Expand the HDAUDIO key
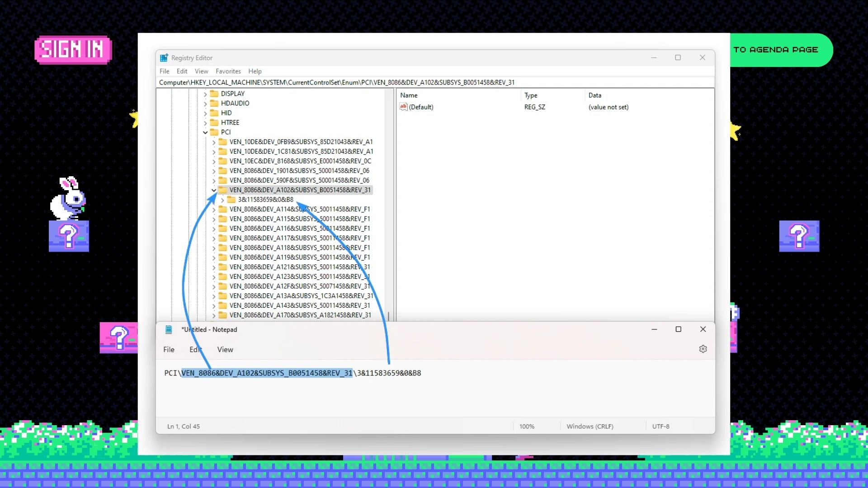This screenshot has height=488, width=868. pyautogui.click(x=205, y=103)
